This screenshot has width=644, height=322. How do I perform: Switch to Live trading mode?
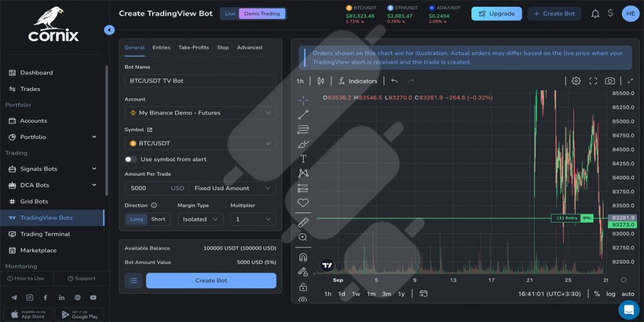[230, 14]
